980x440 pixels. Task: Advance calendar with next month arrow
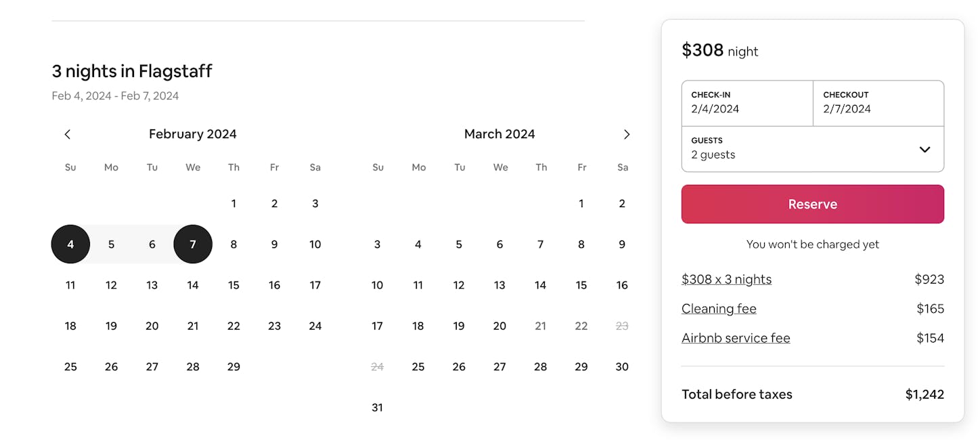(x=626, y=134)
